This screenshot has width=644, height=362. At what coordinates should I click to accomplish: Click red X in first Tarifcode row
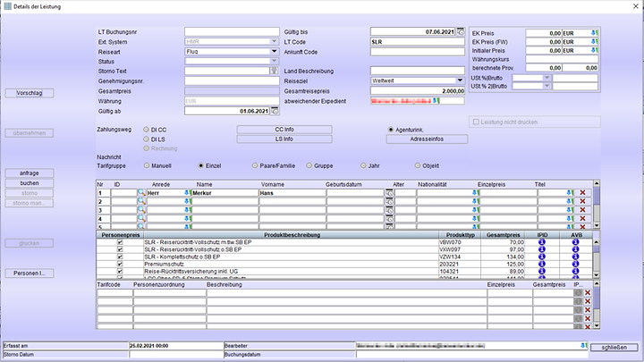tap(588, 294)
